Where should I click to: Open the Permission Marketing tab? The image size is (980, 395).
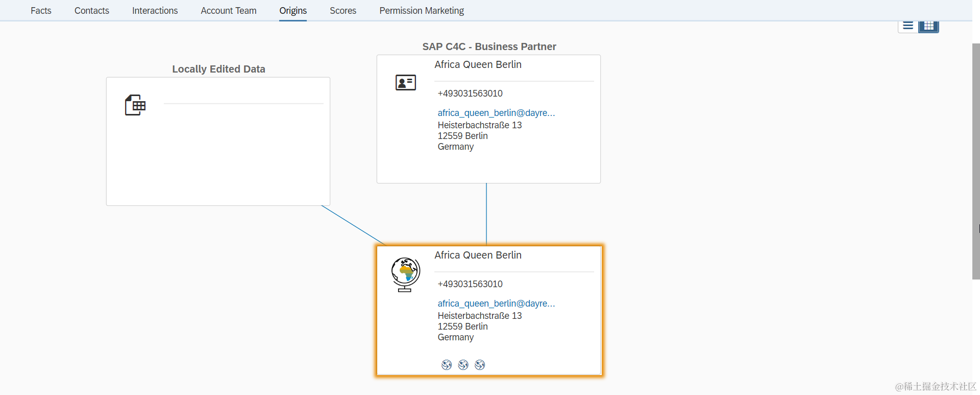point(422,11)
